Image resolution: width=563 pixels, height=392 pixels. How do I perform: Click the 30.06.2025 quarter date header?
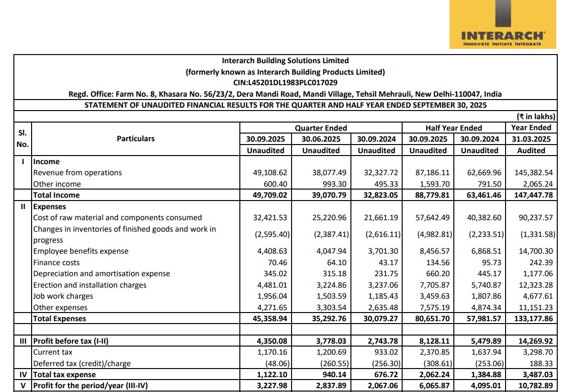pos(321,139)
